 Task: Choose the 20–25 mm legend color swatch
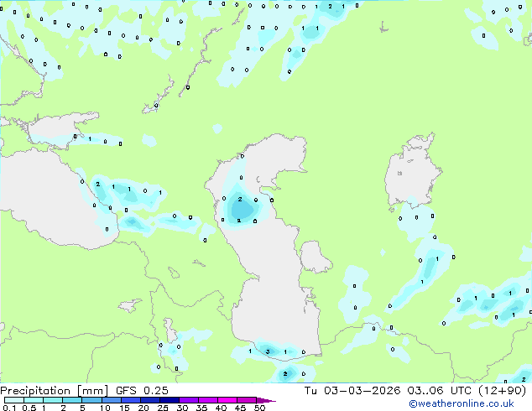(x=149, y=400)
